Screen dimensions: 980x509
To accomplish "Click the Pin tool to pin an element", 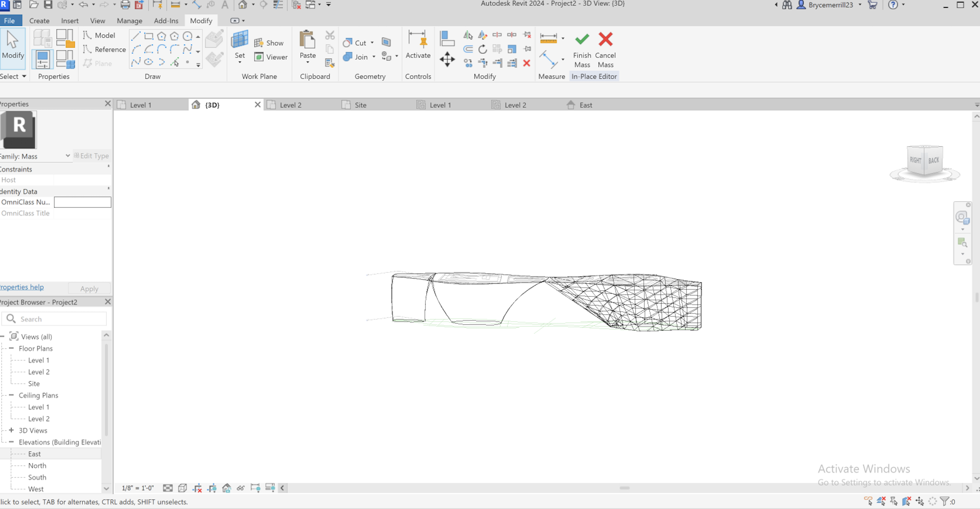I will 527,49.
